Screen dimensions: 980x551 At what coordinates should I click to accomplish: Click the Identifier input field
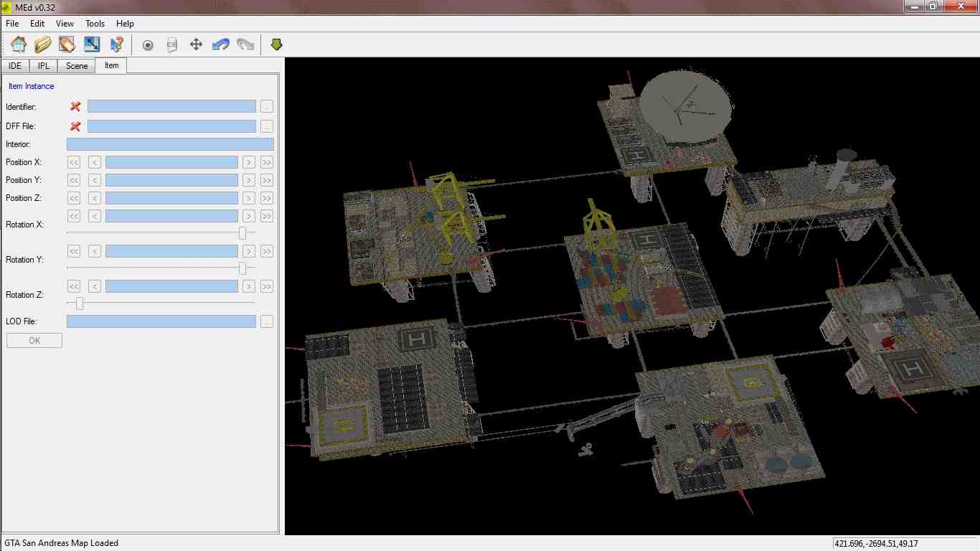tap(171, 106)
